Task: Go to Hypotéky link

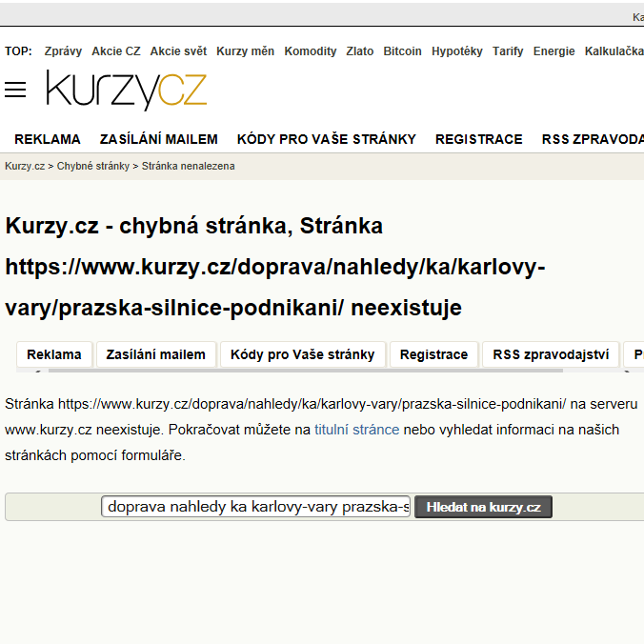Action: 456,51
